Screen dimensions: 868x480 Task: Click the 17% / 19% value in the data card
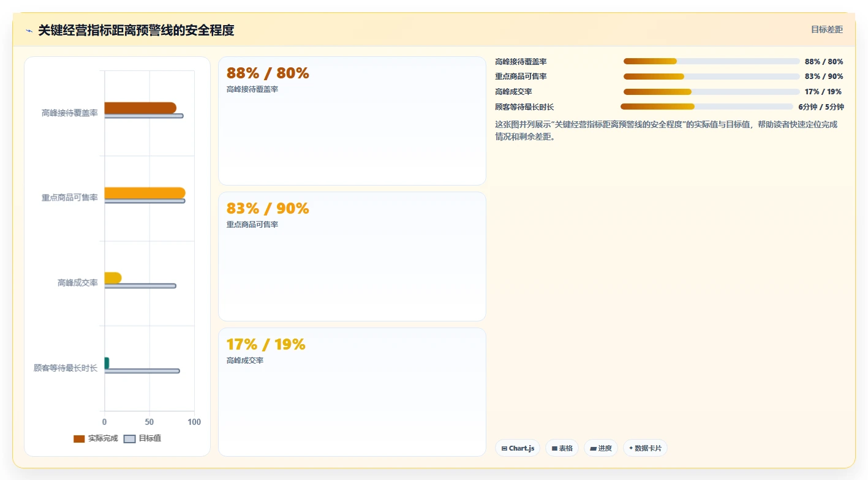(x=266, y=345)
